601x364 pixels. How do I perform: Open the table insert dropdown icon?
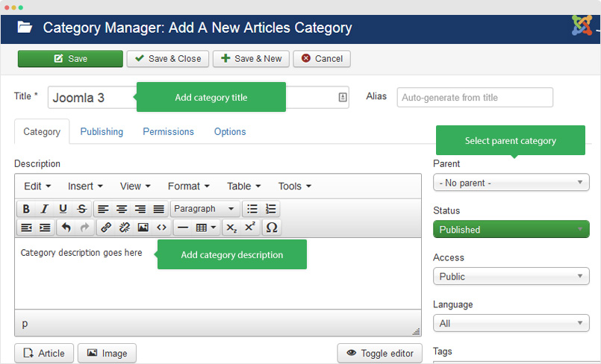click(206, 228)
